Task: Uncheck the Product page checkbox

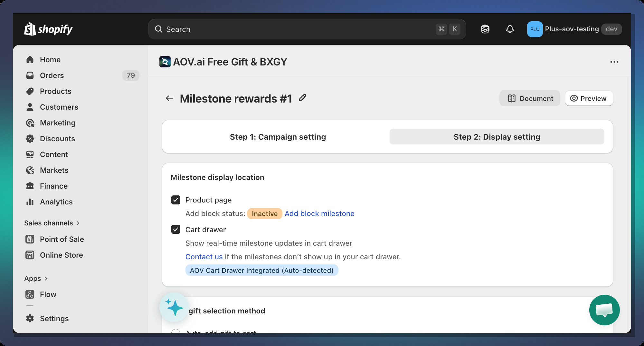Action: [176, 200]
